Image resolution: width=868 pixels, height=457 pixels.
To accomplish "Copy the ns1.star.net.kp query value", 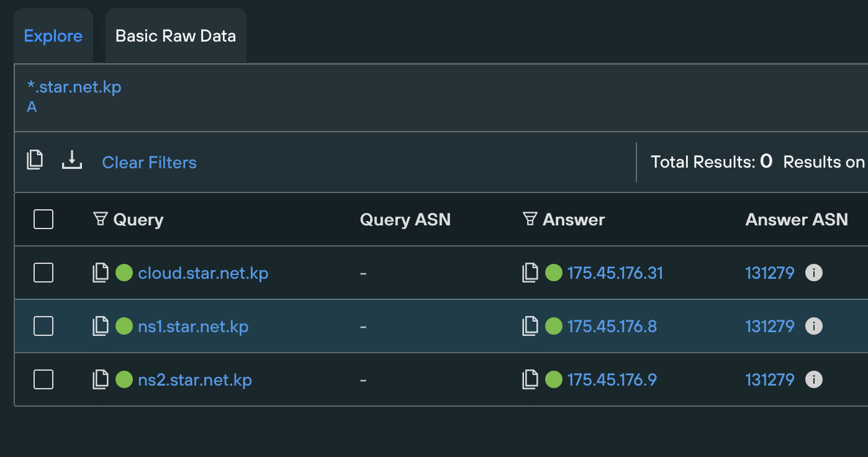I will [x=101, y=327].
